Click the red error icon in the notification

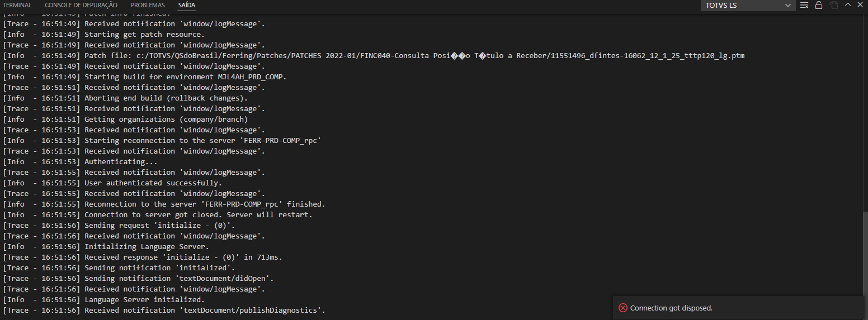pyautogui.click(x=622, y=308)
